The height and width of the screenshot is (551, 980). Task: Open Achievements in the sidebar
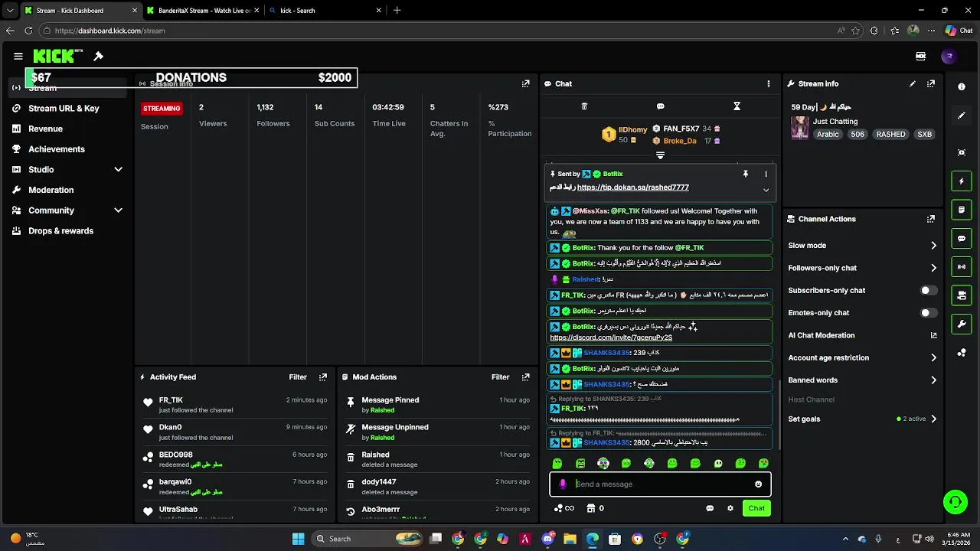pos(57,149)
